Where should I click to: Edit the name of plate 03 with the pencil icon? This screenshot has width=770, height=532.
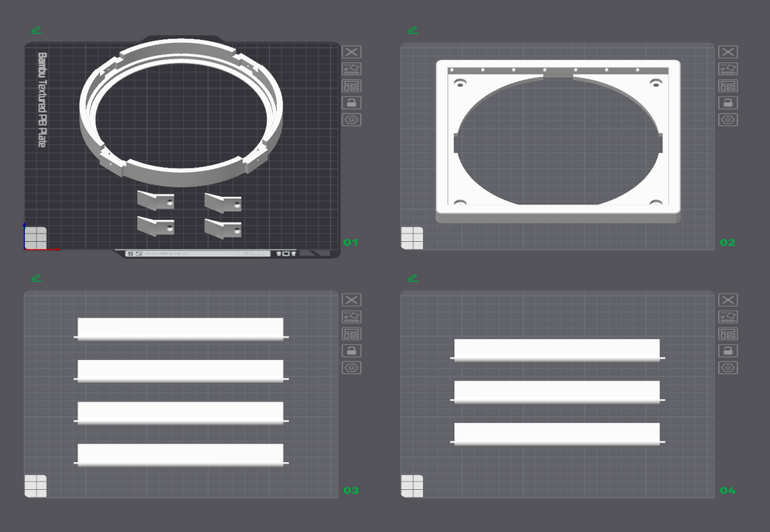pyautogui.click(x=36, y=278)
